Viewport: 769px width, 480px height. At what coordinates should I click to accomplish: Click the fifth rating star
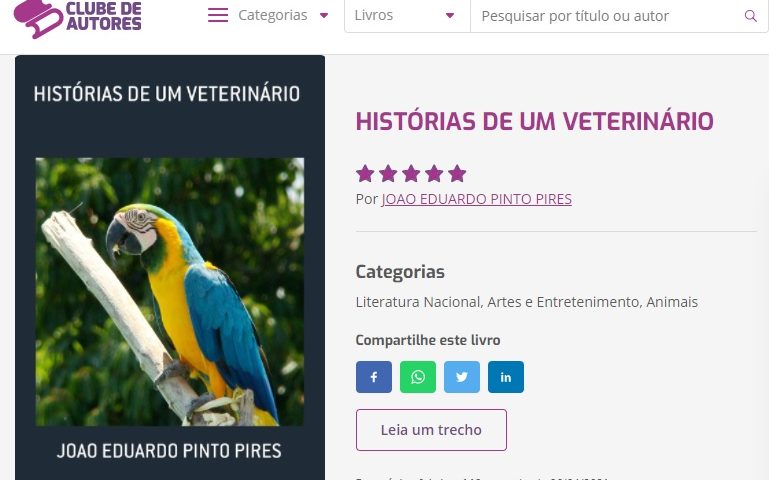coord(457,174)
